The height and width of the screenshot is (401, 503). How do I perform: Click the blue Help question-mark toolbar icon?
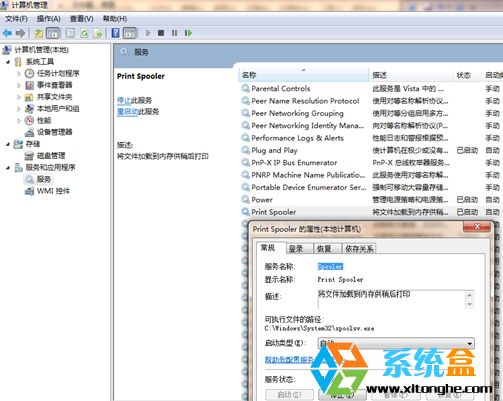[x=115, y=33]
